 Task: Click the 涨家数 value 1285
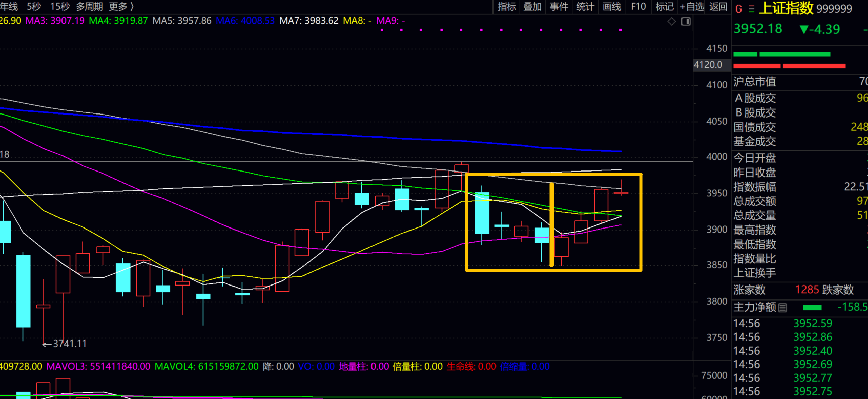[x=807, y=290]
